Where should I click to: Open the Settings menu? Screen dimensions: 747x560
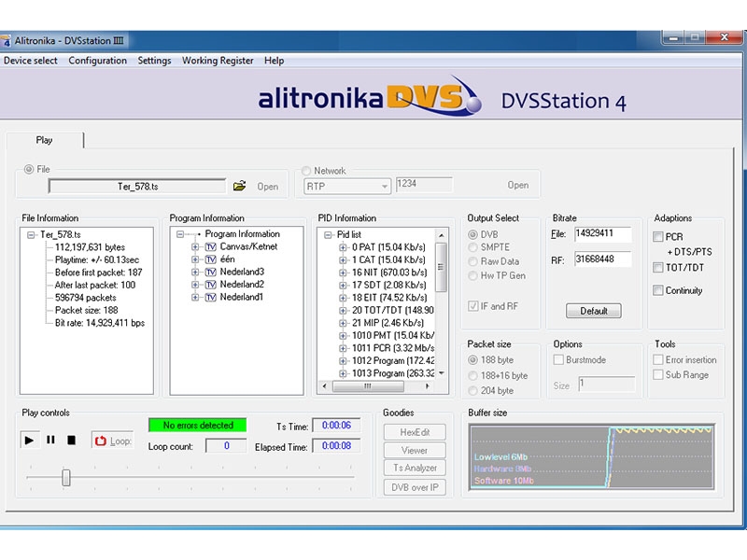[x=154, y=61]
